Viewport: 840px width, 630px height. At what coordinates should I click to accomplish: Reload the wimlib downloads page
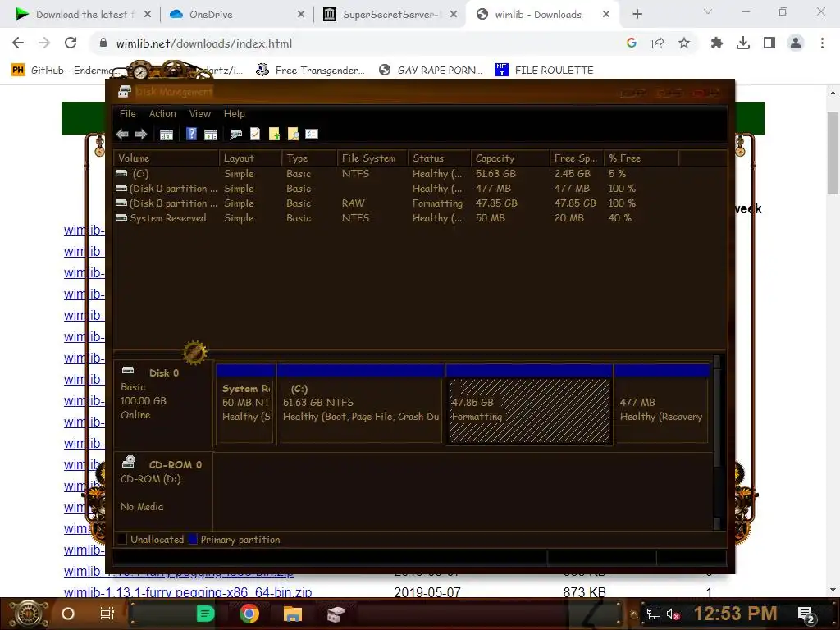[71, 43]
